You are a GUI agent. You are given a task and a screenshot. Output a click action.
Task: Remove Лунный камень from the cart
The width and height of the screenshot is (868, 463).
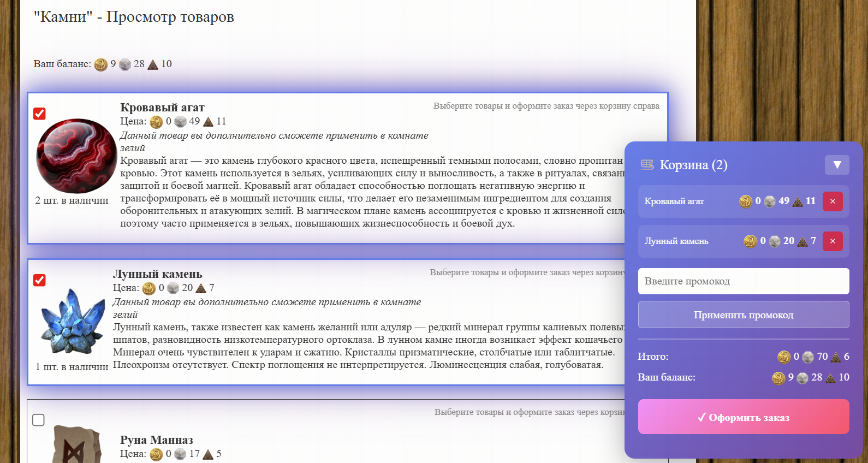(x=833, y=241)
